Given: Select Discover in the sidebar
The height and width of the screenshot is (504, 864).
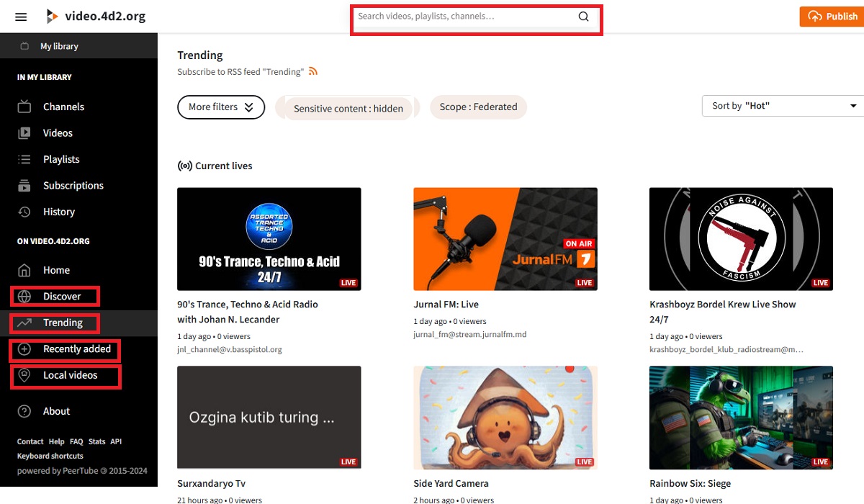Looking at the screenshot, I should [54, 296].
